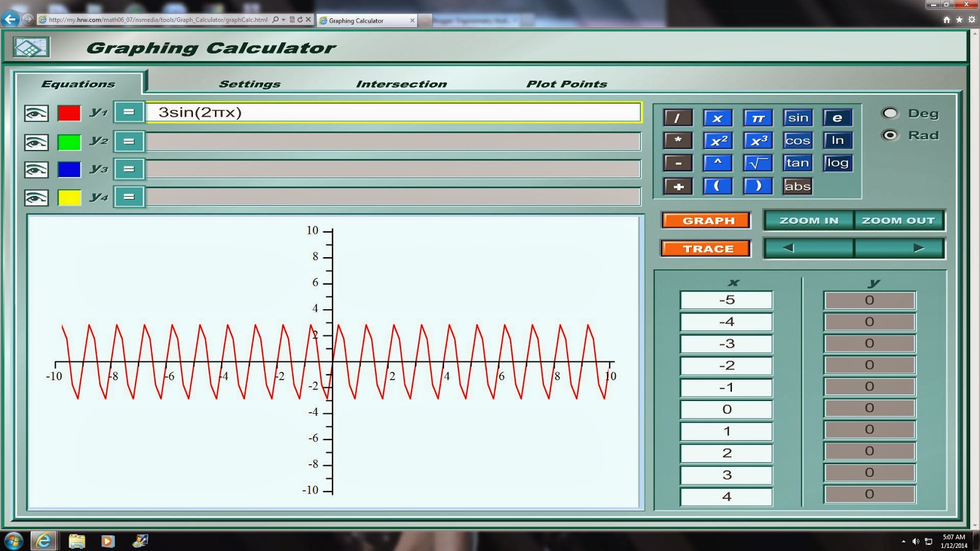The image size is (980, 551).
Task: Open the media player taskbar icon
Action: [x=108, y=541]
